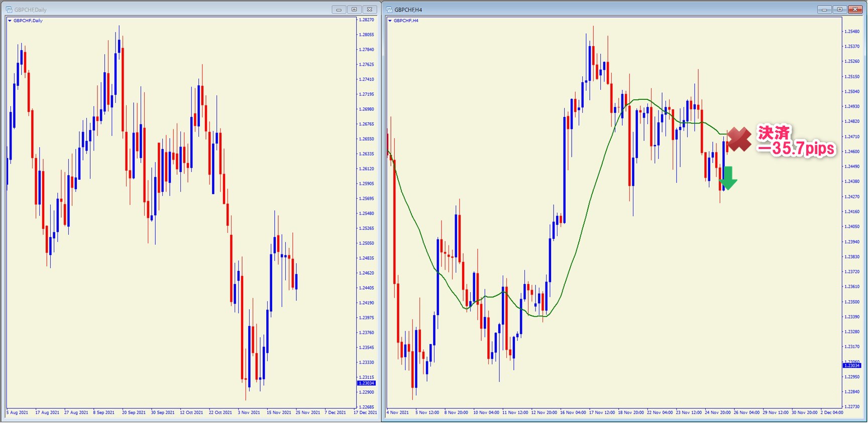Click the 25 Nov 2021 date label
The image size is (868, 423).
[x=308, y=413]
